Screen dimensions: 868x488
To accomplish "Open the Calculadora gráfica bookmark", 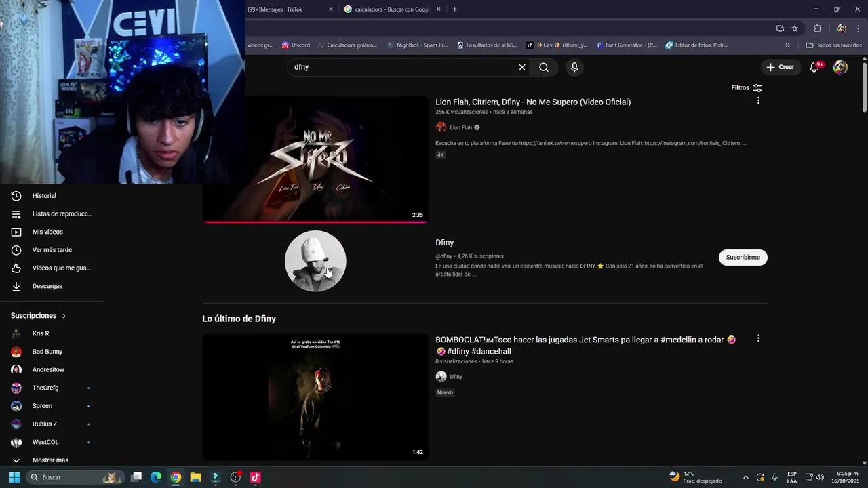I will (347, 45).
